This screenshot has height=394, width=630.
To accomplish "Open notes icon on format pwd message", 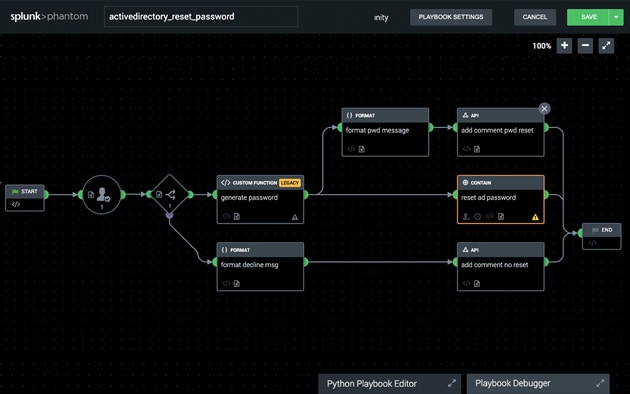I will (x=362, y=149).
